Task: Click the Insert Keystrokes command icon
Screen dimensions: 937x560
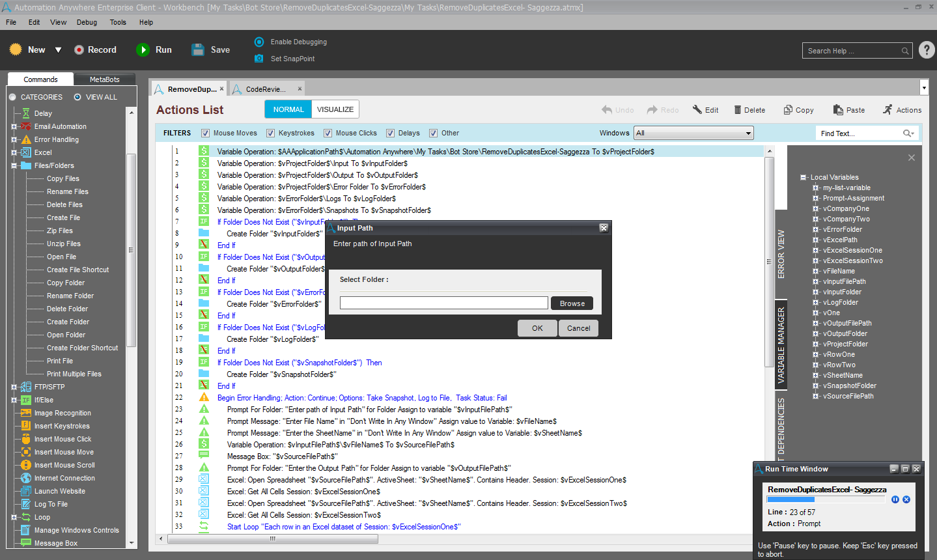Action: coord(26,426)
